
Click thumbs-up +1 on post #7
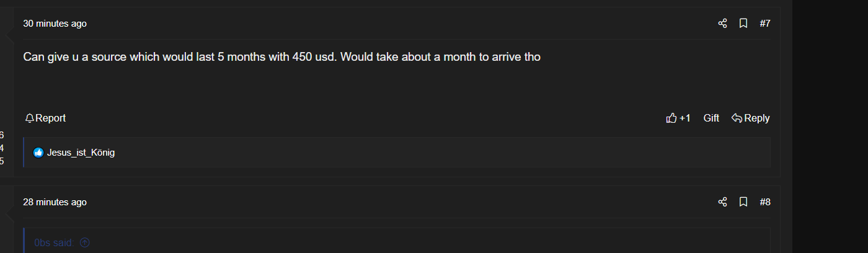(x=671, y=118)
